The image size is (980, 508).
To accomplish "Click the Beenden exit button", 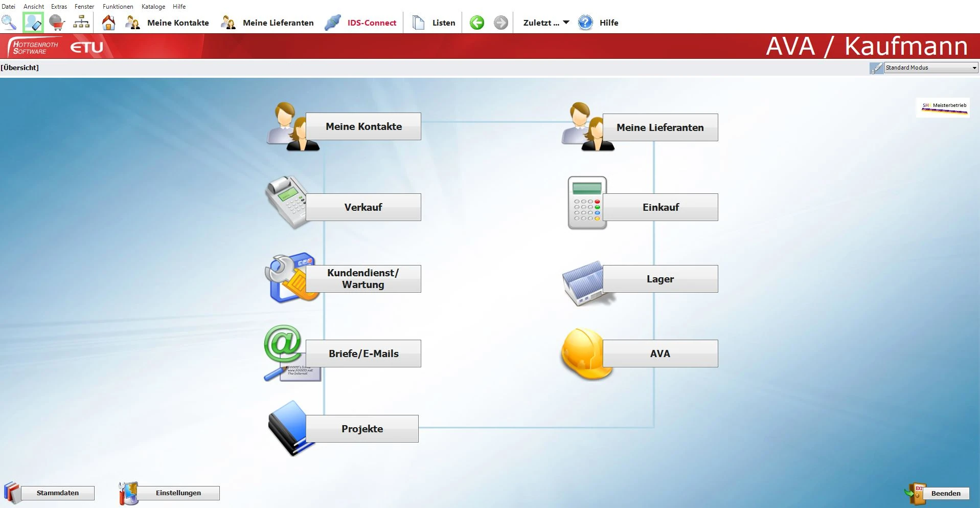I will point(945,494).
